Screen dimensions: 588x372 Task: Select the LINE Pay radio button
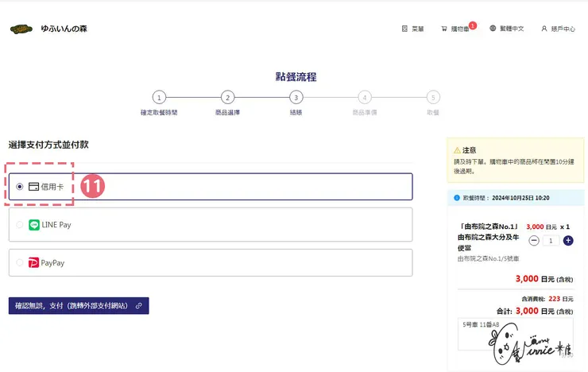tap(20, 225)
